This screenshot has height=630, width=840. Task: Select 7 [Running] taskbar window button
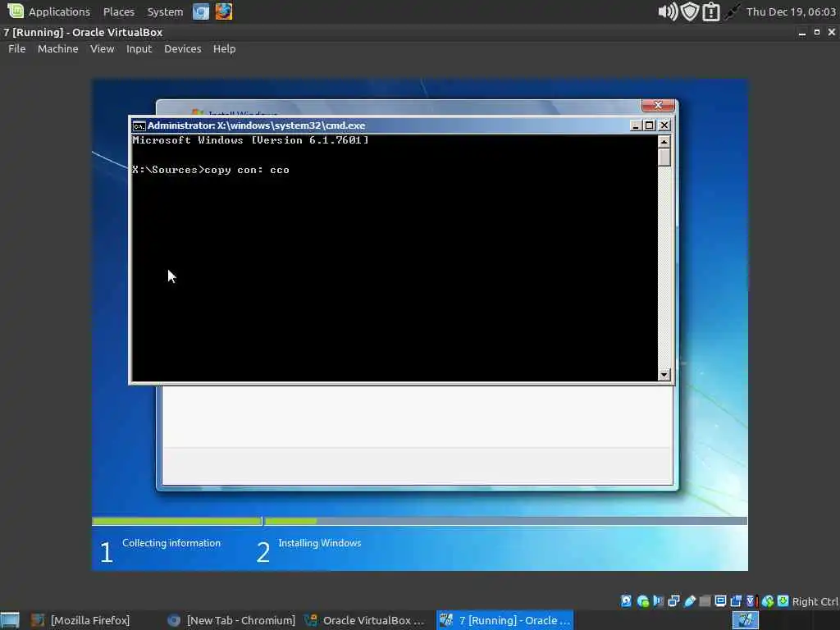pyautogui.click(x=504, y=620)
